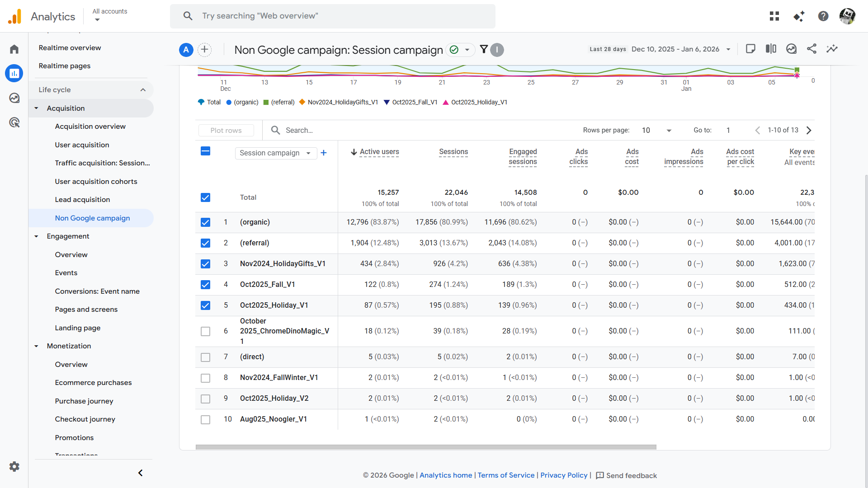
Task: Open the Share this report icon
Action: 811,49
